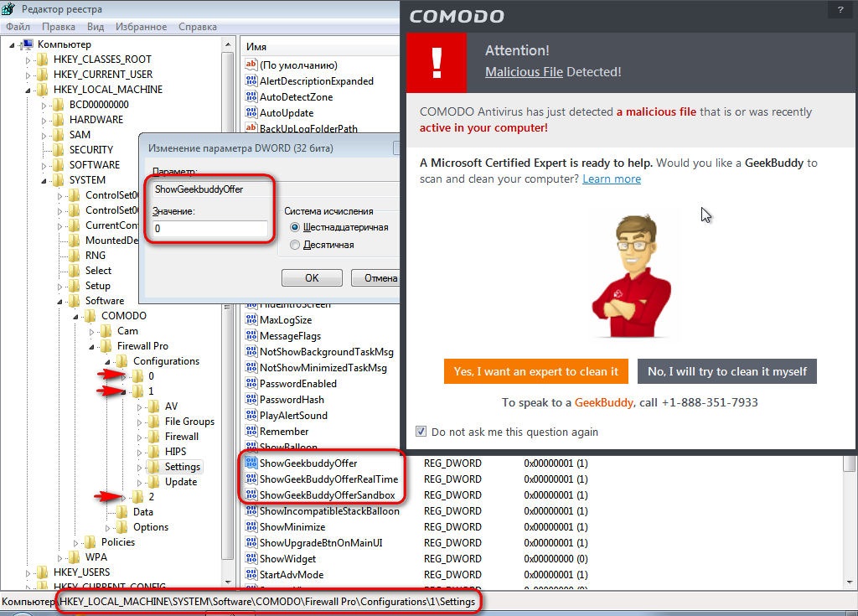Click the MaxLogSize DWORD icon
The width and height of the screenshot is (858, 616).
[251, 319]
